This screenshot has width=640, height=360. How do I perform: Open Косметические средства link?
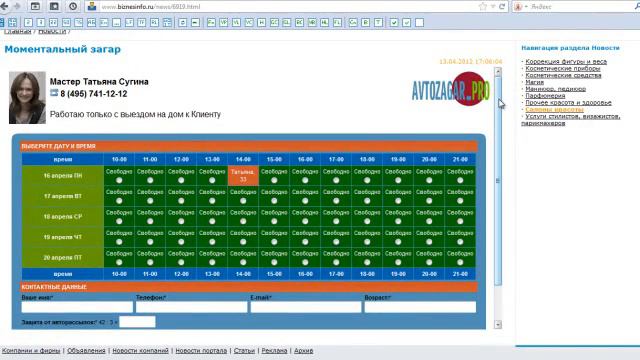[563, 76]
